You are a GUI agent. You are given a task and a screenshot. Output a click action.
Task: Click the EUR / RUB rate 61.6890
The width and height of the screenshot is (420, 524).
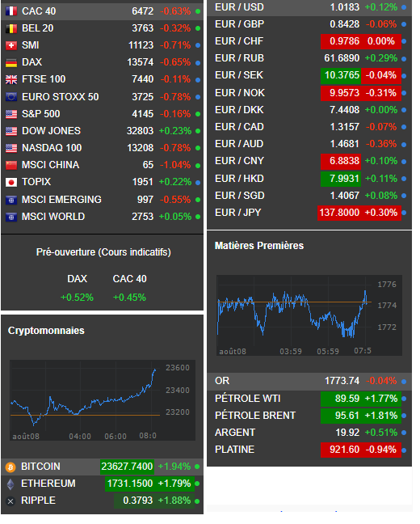click(x=342, y=58)
